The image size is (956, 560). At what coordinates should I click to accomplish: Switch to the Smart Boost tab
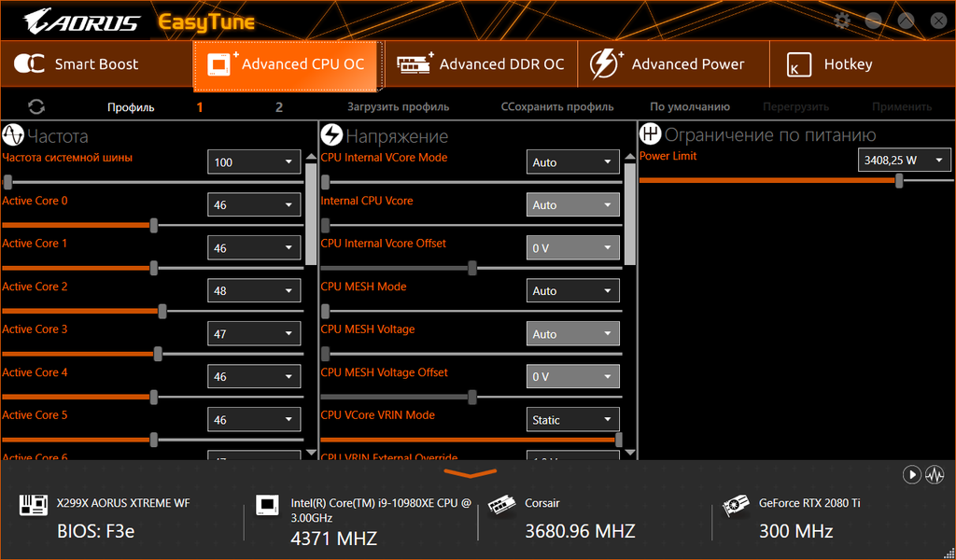(x=96, y=64)
